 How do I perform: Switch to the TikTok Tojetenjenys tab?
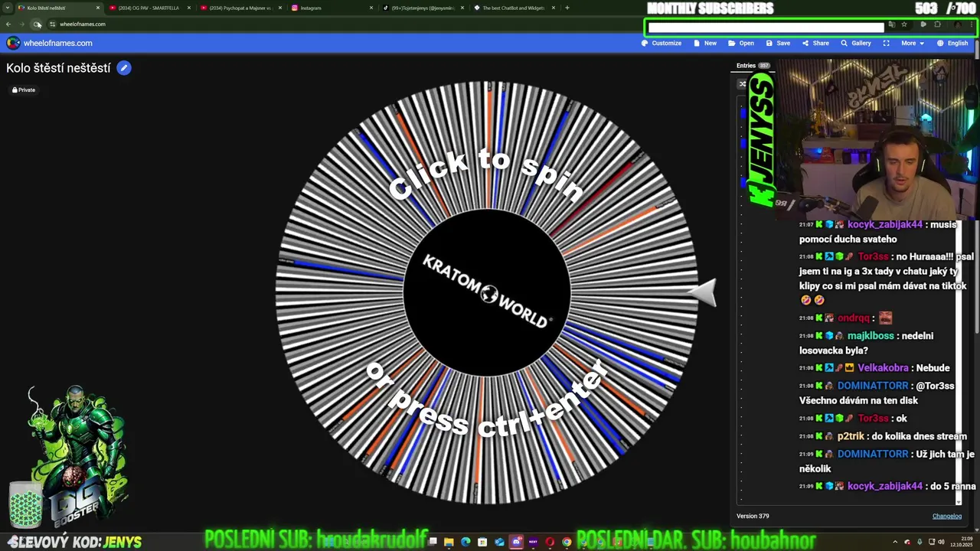[423, 8]
